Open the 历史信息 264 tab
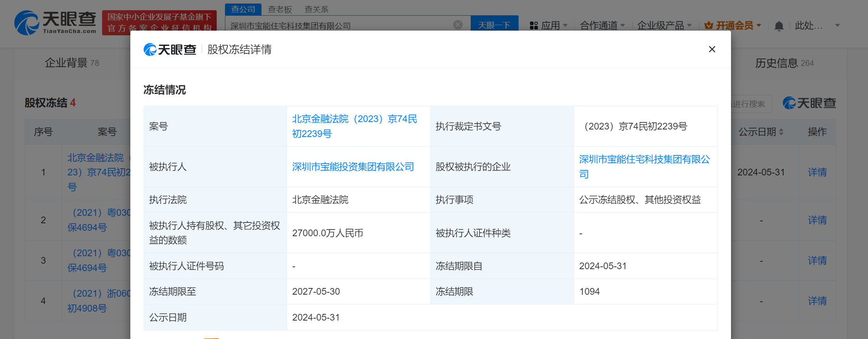 [784, 63]
